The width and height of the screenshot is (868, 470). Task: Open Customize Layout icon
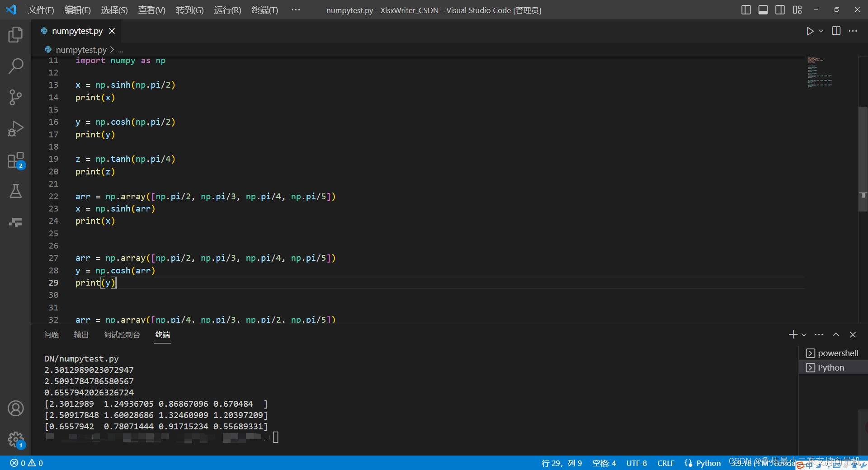[797, 10]
